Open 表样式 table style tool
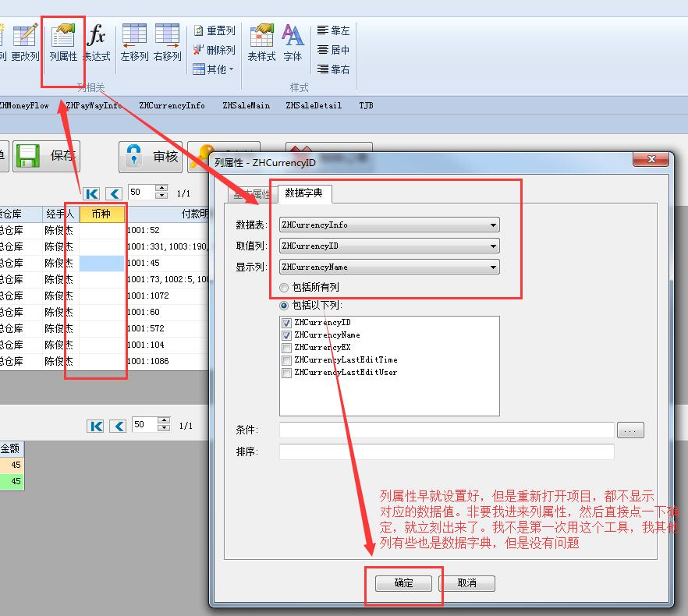The width and height of the screenshot is (688, 616). coord(261,42)
